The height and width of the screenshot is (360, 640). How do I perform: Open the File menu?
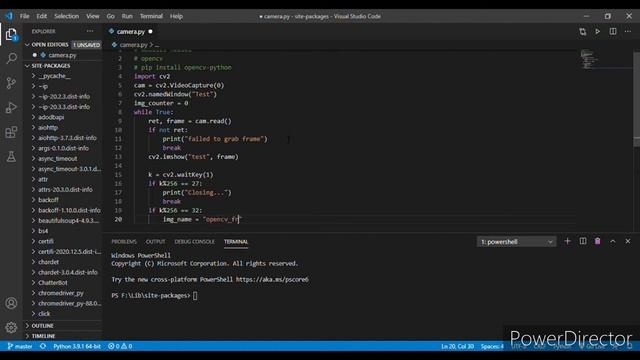point(24,16)
